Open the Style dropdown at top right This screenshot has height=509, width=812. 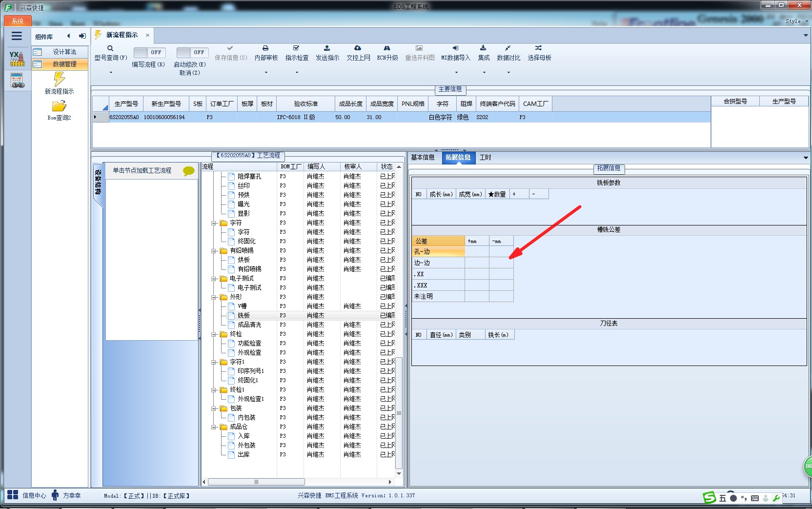click(x=796, y=21)
